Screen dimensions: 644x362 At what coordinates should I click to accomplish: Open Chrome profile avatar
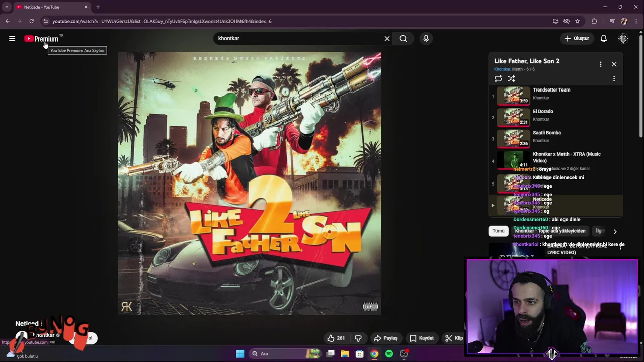pos(624,21)
